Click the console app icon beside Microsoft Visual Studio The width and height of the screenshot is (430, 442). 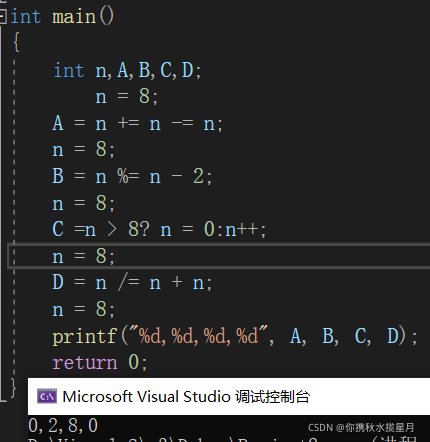pos(47,396)
